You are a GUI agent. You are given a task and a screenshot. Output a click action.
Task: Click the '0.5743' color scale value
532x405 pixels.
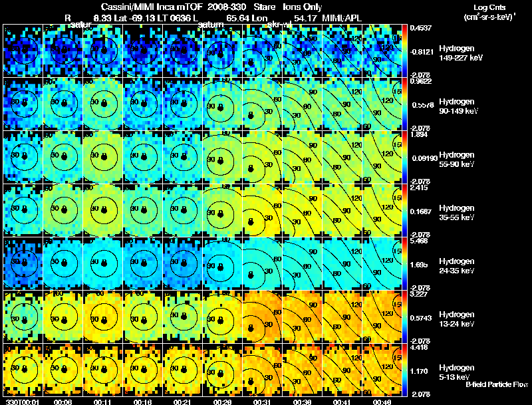[421, 318]
